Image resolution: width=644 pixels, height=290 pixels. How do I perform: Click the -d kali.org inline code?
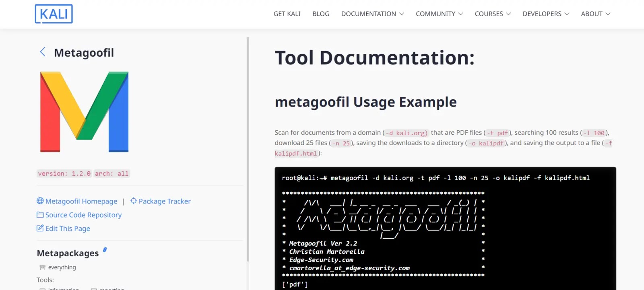point(406,133)
